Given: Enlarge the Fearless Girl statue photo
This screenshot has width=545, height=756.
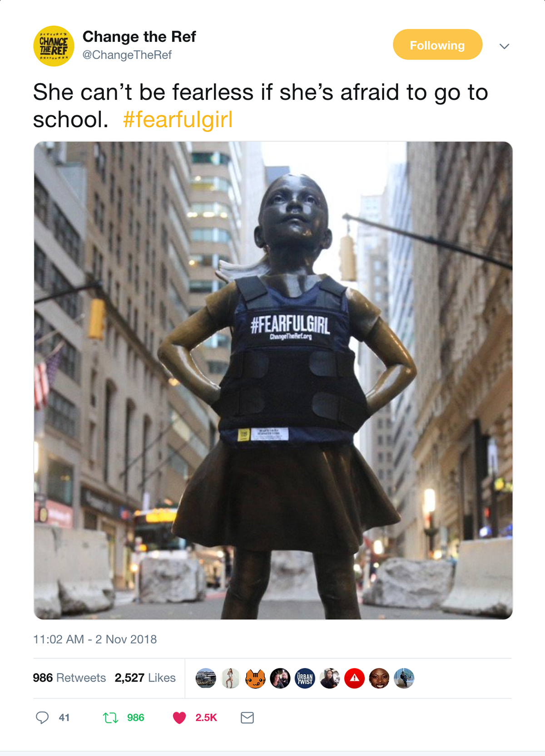Looking at the screenshot, I should point(273,380).
